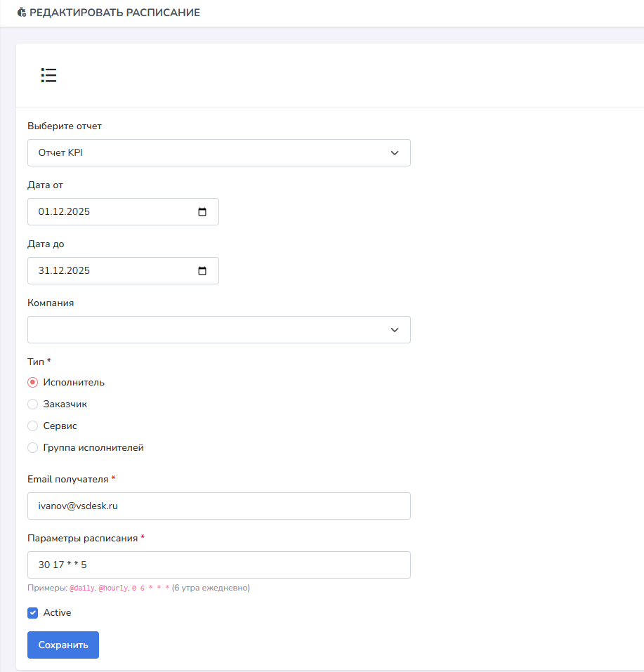Open the list menu icon

(48, 76)
